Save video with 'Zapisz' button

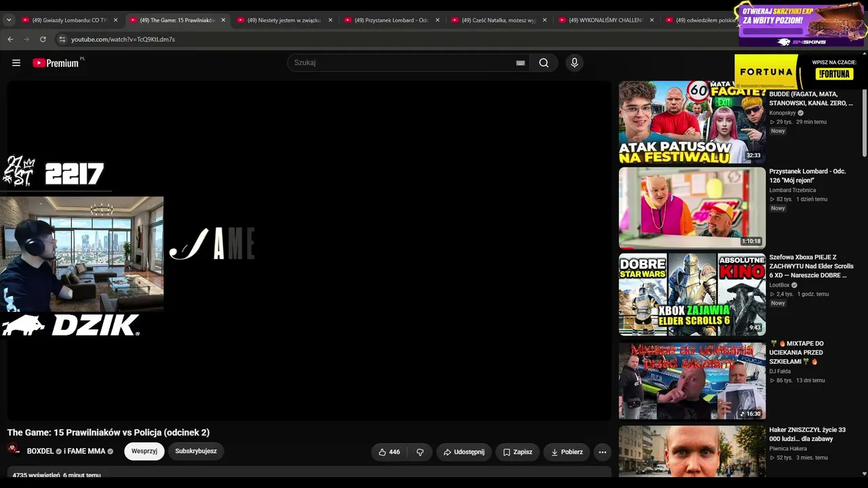pos(517,452)
